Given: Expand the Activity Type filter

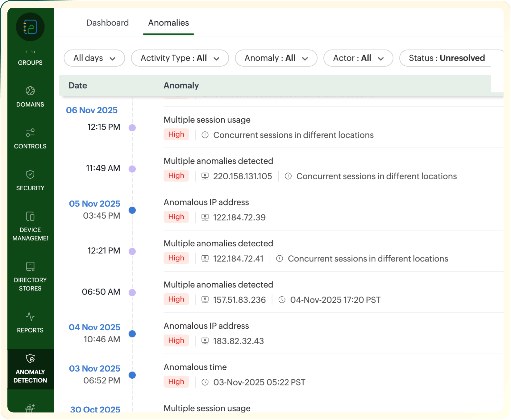Looking at the screenshot, I should coord(180,58).
